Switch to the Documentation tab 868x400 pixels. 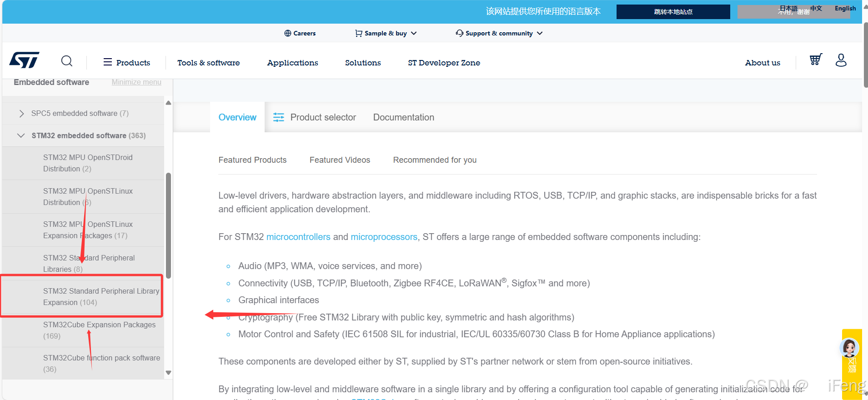404,117
